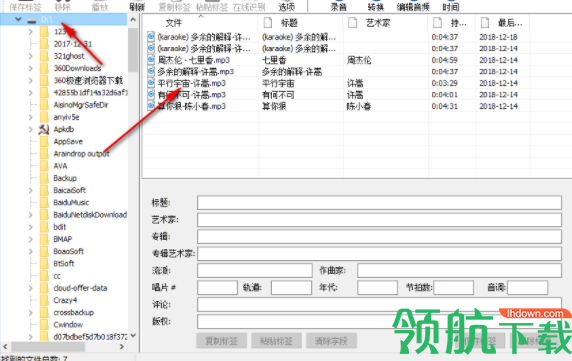The image size is (572, 361).
Task: Click into the 作曲家 input field
Action: (459, 271)
